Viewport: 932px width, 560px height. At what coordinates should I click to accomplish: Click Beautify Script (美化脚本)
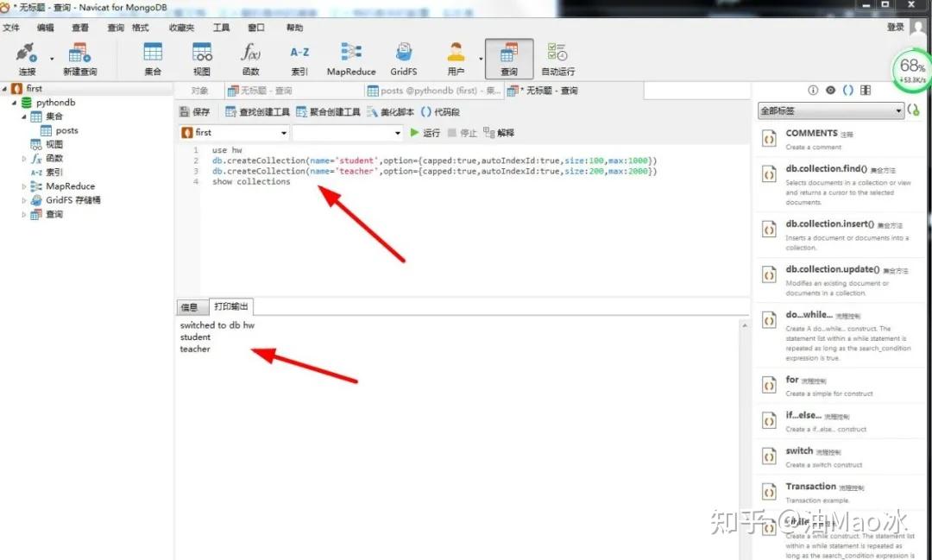pos(391,112)
